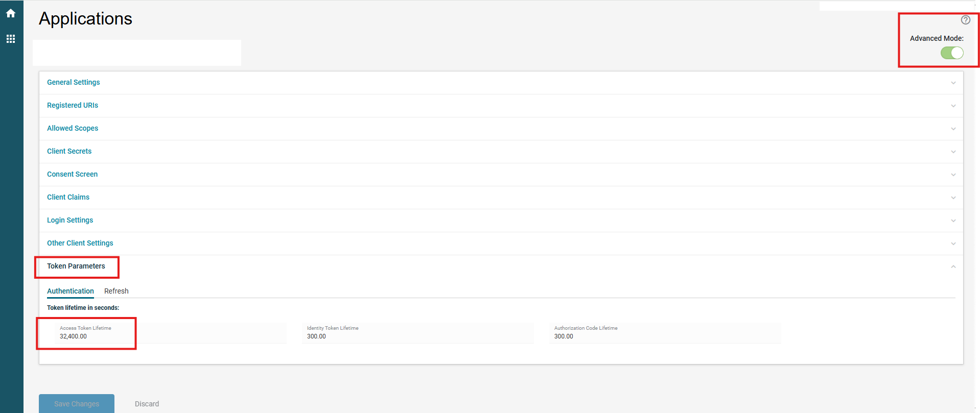This screenshot has width=980, height=413.
Task: Open the apps grid icon
Action: [x=11, y=39]
